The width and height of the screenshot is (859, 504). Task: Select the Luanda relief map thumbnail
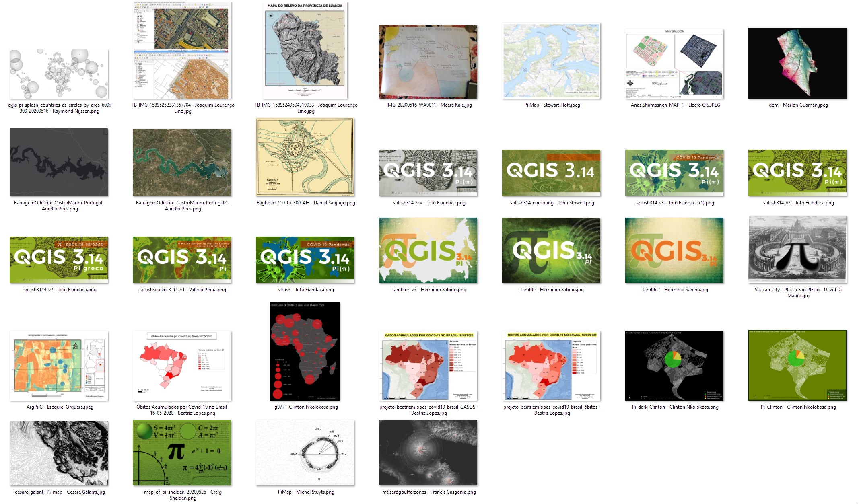305,50
